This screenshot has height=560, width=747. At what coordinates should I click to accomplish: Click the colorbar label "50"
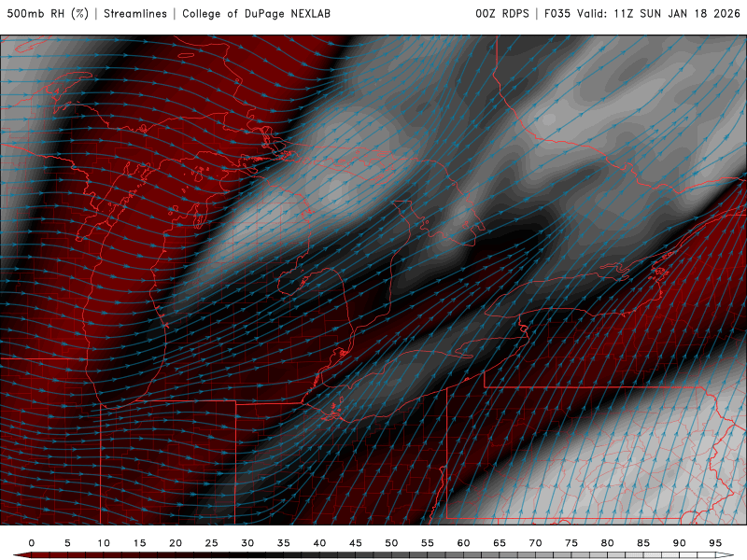point(391,543)
